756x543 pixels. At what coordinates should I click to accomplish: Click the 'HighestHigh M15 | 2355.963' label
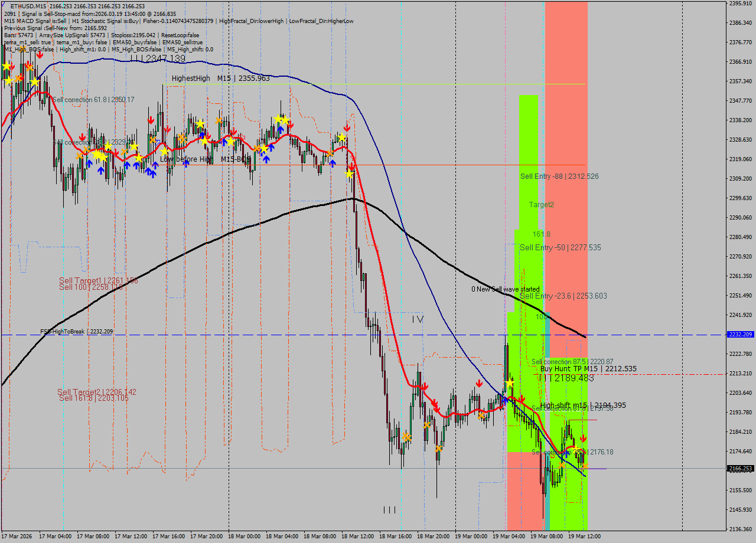pyautogui.click(x=220, y=78)
